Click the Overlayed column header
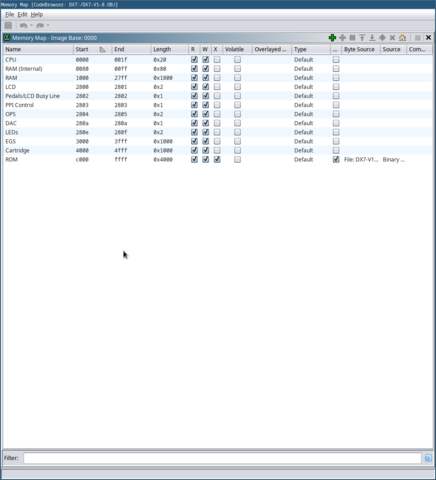 (x=272, y=49)
